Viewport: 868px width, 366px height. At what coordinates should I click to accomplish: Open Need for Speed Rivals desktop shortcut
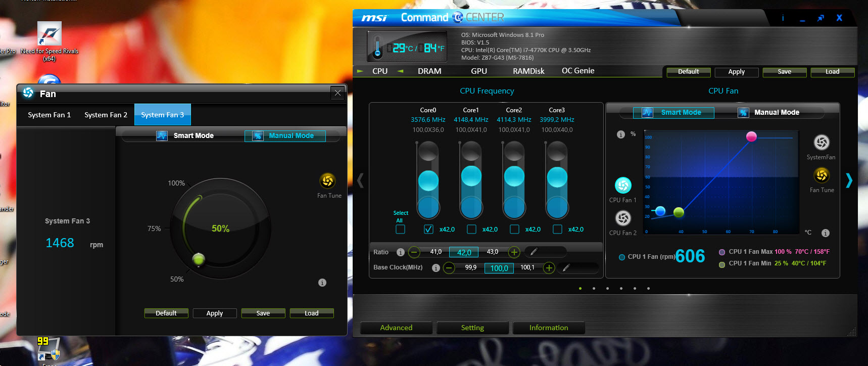50,41
